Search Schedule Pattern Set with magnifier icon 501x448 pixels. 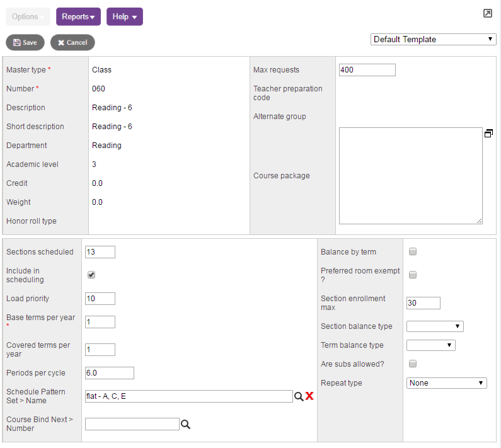(299, 396)
